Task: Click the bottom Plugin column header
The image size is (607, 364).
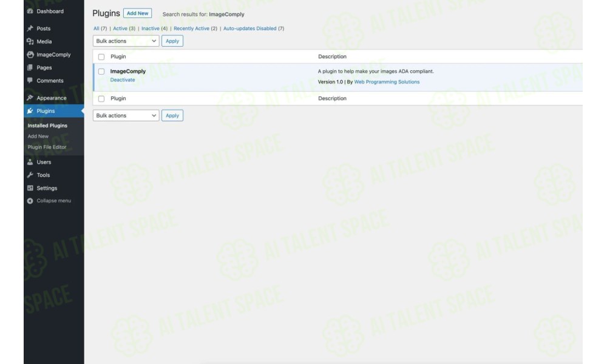Action: 118,98
